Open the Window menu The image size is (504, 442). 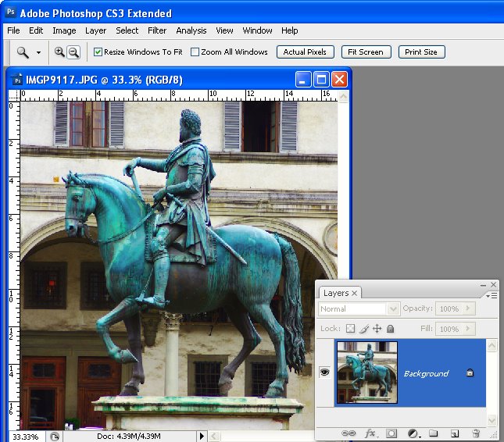257,30
